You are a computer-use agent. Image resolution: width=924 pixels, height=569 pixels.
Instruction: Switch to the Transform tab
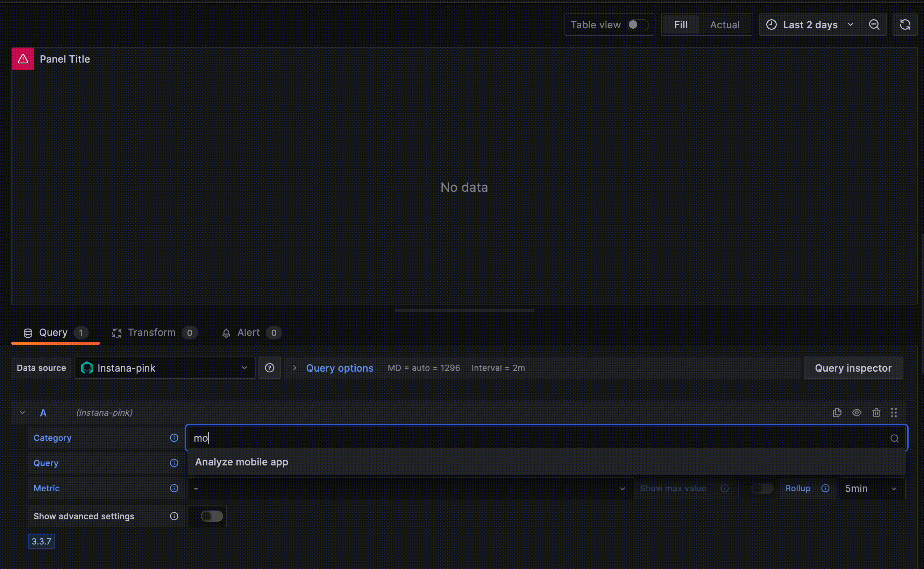151,332
